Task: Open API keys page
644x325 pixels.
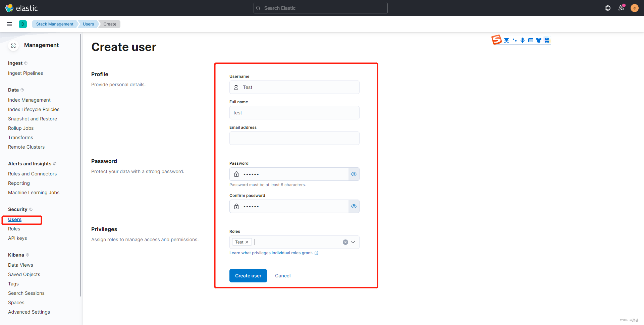Action: pos(17,238)
